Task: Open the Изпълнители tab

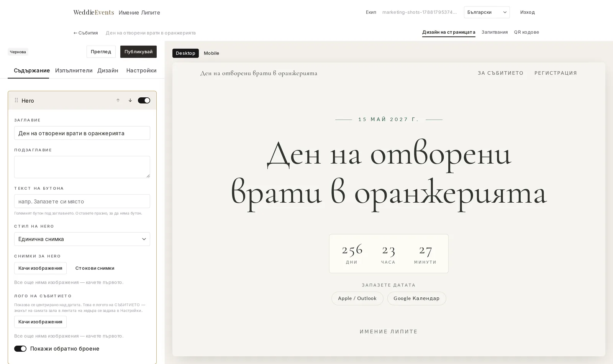Action: point(74,71)
